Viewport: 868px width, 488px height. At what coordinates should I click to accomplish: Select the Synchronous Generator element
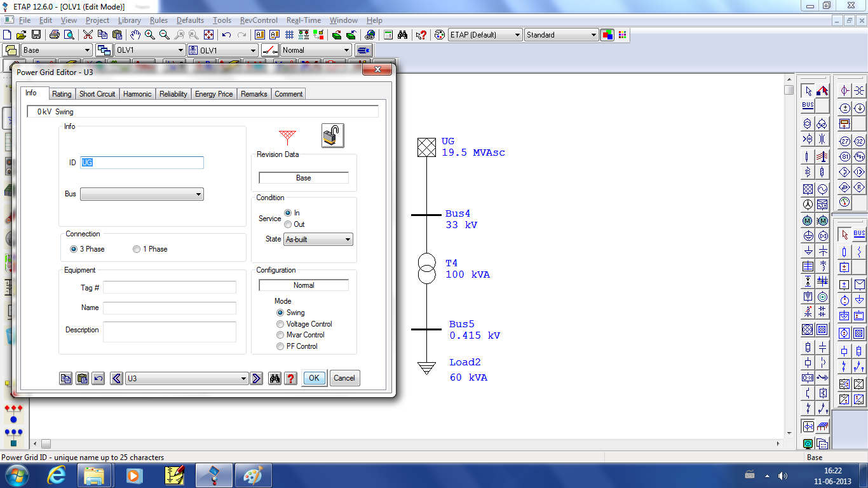pyautogui.click(x=822, y=189)
